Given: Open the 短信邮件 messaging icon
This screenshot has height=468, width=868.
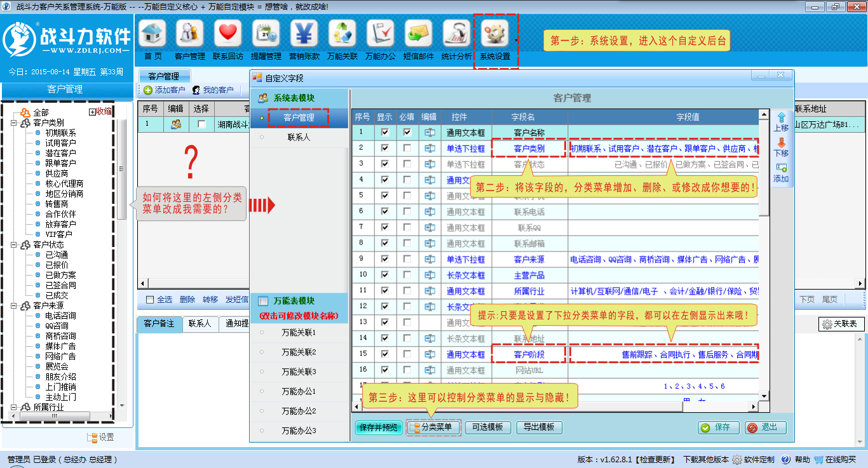Looking at the screenshot, I should point(419,33).
